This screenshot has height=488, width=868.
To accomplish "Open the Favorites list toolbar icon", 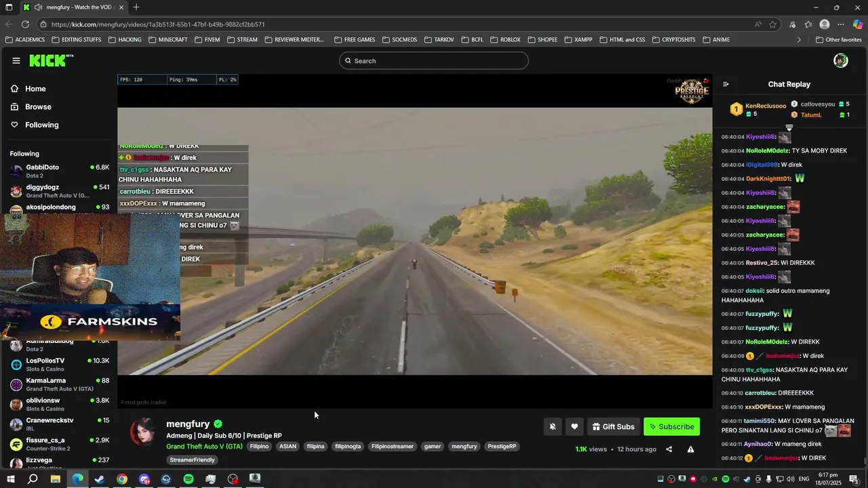I will [x=808, y=24].
